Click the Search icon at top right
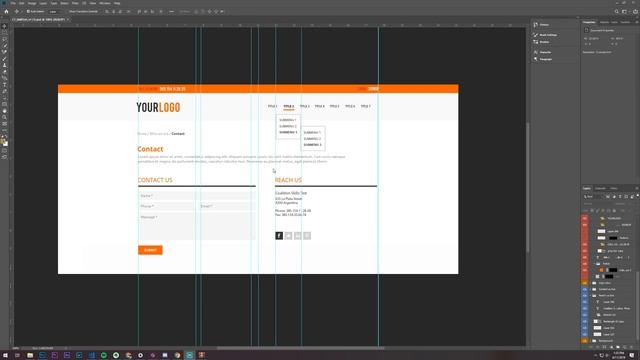Screen dimensions: 640x360 [617, 11]
